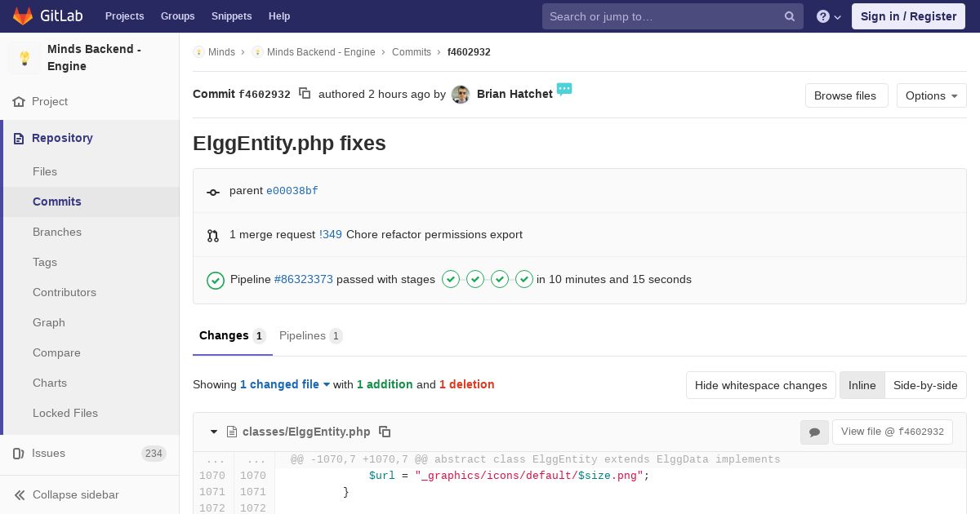This screenshot has height=514, width=980.
Task: Click the file document icon beside ElggEntity.php
Action: pyautogui.click(x=232, y=432)
